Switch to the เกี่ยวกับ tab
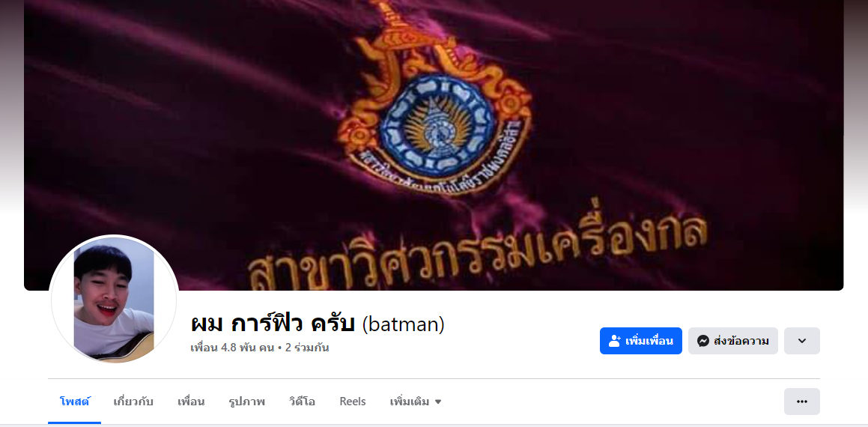The width and height of the screenshot is (868, 427). [133, 402]
